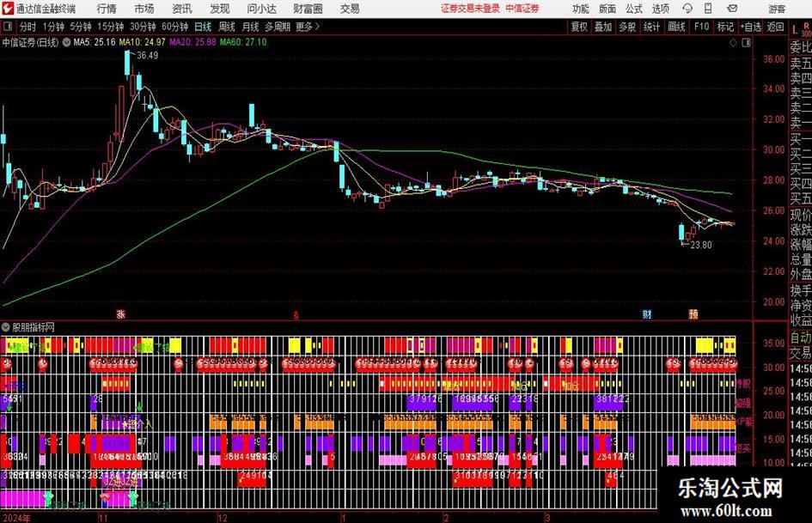Image resolution: width=812 pixels, height=523 pixels.
Task: Switch to the 日线 period tab
Action: click(203, 27)
